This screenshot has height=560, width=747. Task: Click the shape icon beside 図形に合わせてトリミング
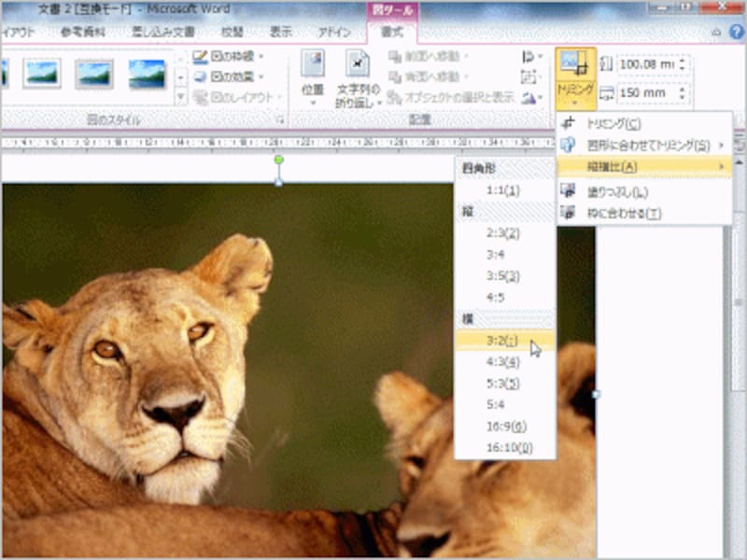[569, 145]
